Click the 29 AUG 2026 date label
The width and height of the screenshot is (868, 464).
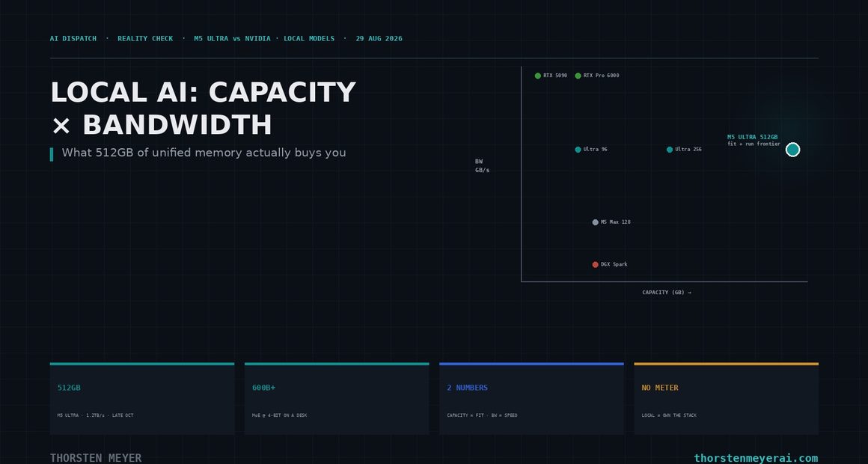point(379,39)
